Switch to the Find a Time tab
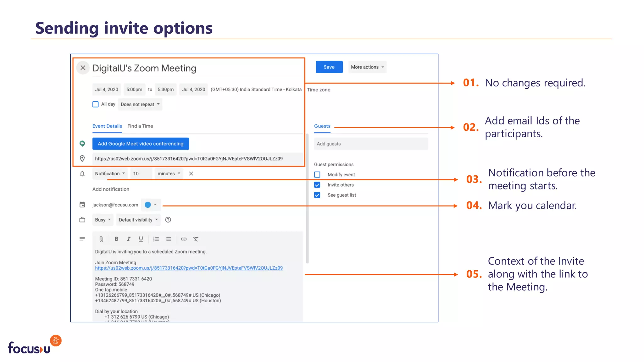Screen dimensions: 644x362 [x=140, y=126]
